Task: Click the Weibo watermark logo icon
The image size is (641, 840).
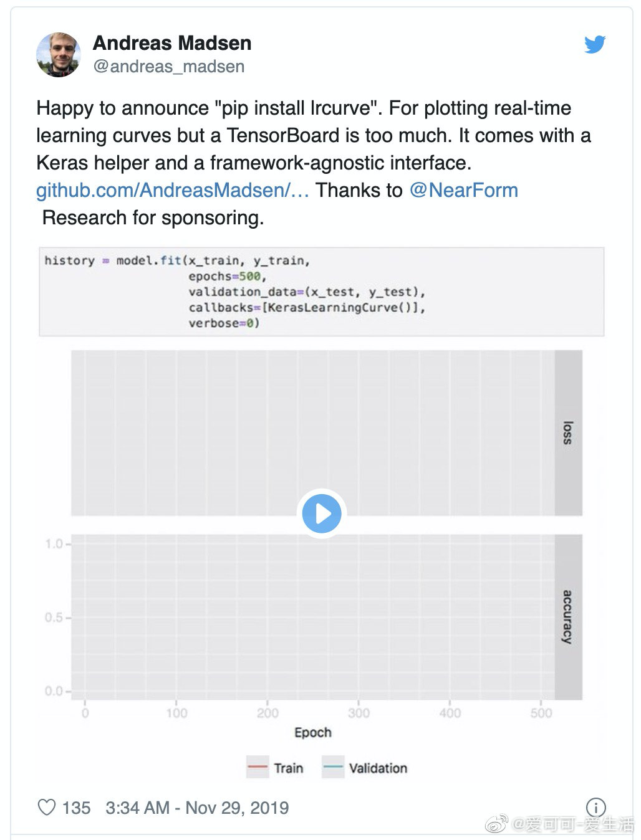Action: pyautogui.click(x=496, y=824)
